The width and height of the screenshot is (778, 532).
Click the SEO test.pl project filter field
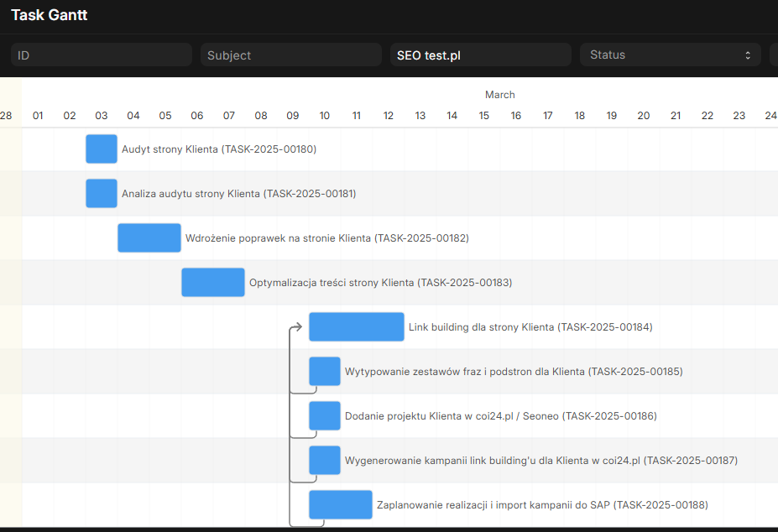481,55
